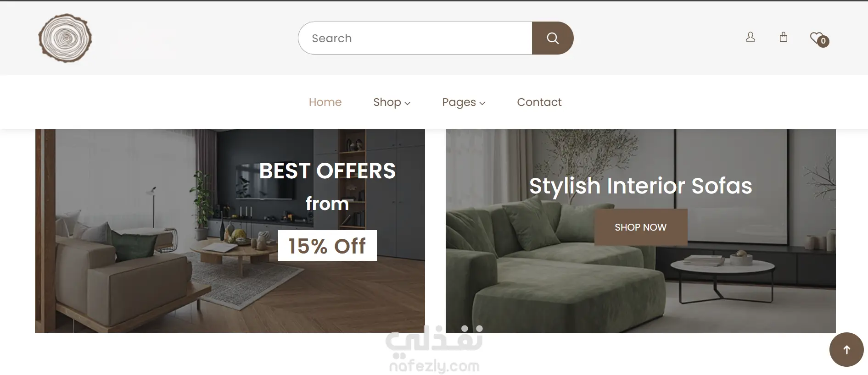Go to the Home menu item
Screen dimensions: 868x375
point(325,102)
